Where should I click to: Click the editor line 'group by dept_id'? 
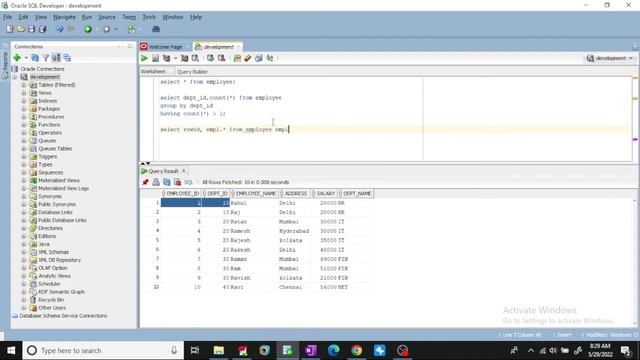187,106
